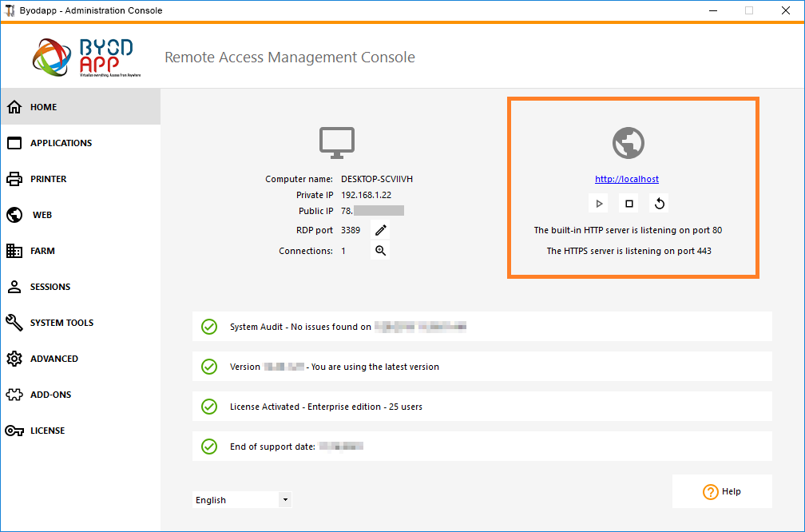
Task: Click the computer monitor icon
Action: click(337, 143)
